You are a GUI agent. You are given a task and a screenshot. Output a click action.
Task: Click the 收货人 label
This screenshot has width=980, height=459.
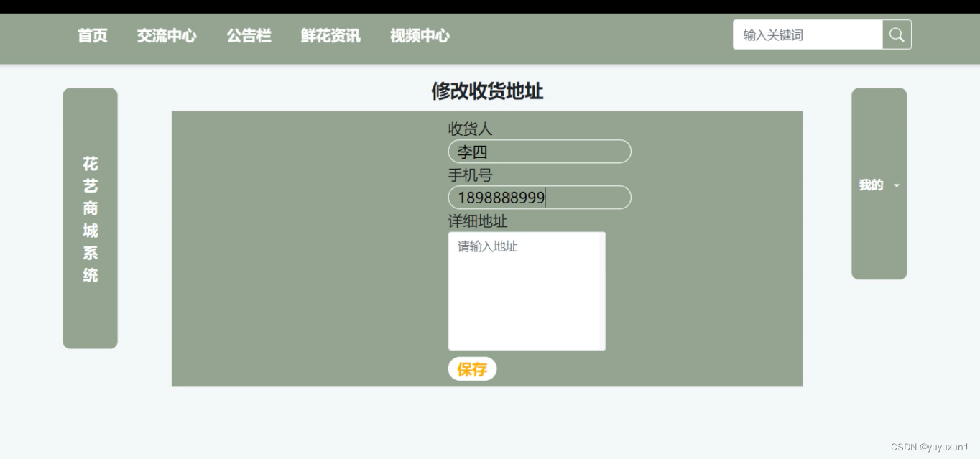click(471, 129)
